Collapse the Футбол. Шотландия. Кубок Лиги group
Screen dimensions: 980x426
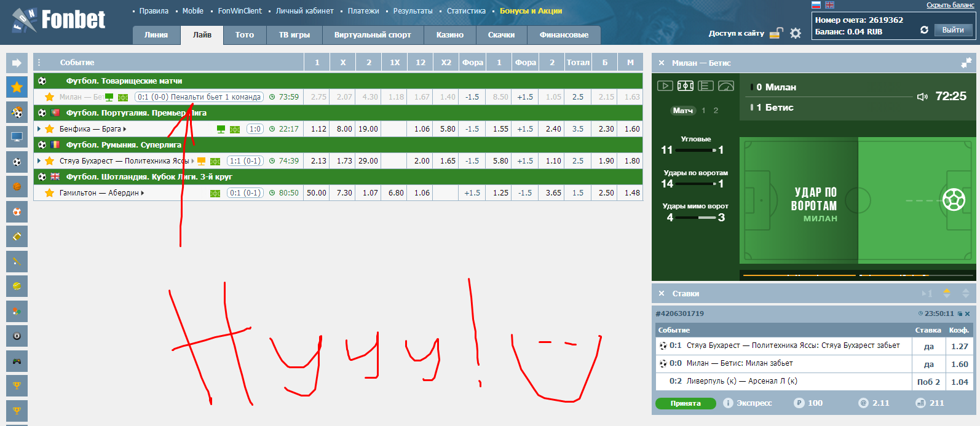pyautogui.click(x=338, y=177)
